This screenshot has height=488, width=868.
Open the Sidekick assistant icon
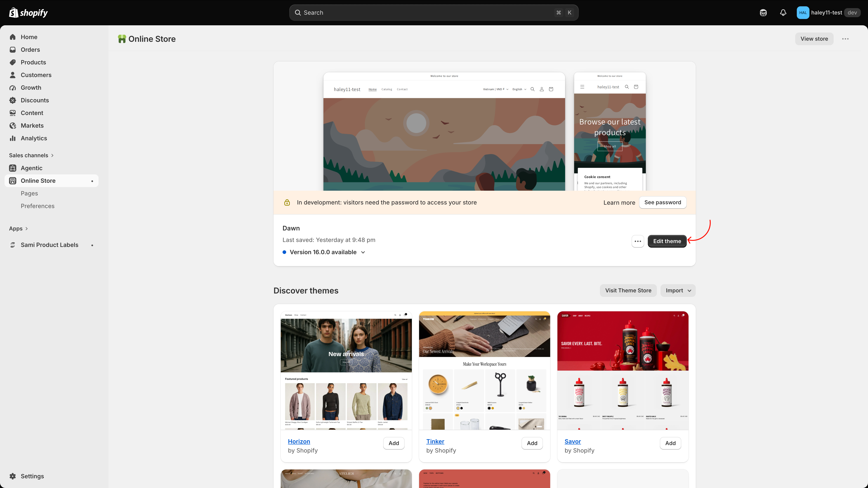click(763, 12)
